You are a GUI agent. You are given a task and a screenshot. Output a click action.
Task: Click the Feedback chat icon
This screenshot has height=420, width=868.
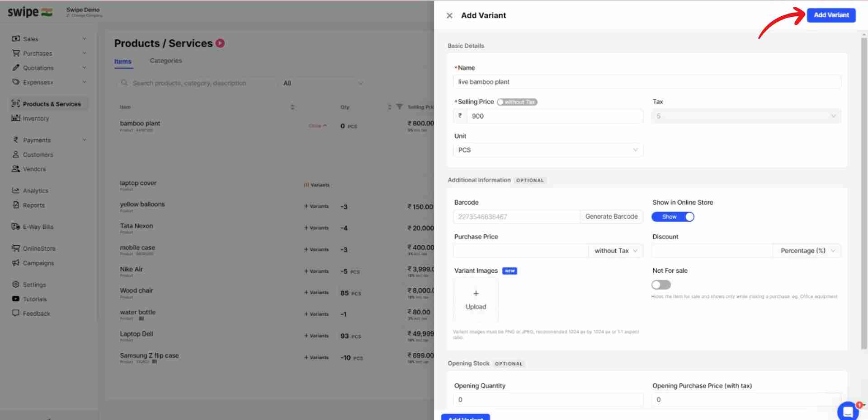pyautogui.click(x=16, y=313)
